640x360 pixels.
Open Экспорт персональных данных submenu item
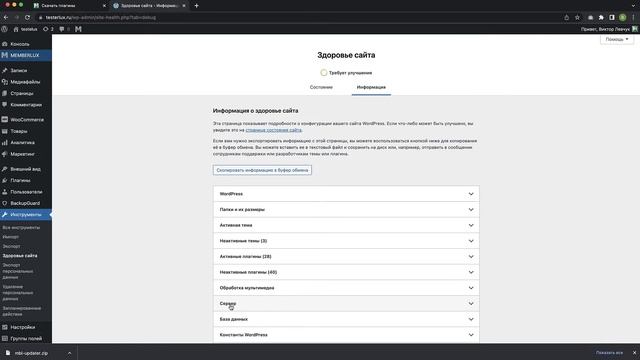click(x=18, y=271)
